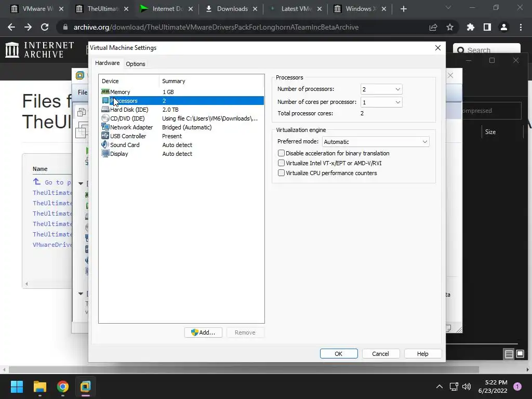
Task: Click the Internet Archive logo
Action: [39, 50]
